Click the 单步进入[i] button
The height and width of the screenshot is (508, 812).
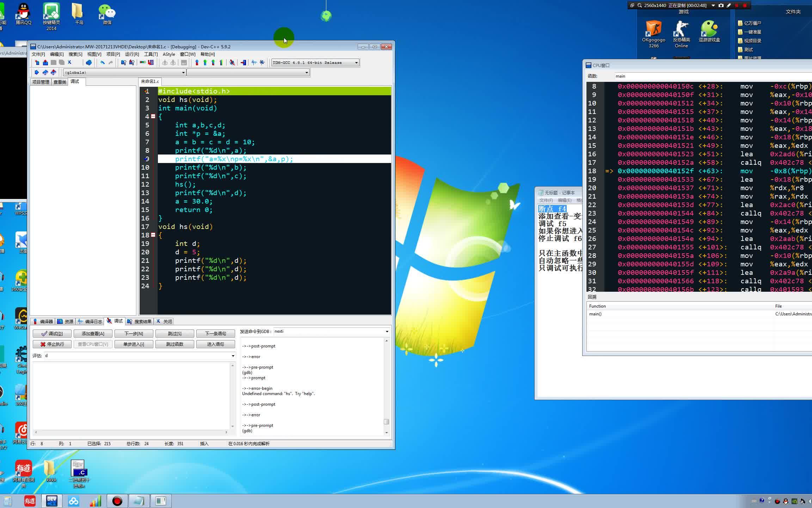(134, 344)
